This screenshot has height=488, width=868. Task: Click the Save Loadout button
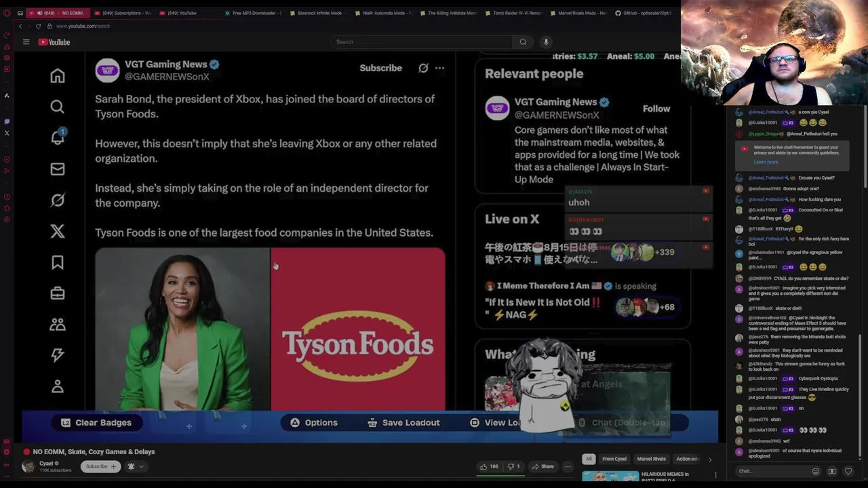click(x=403, y=422)
